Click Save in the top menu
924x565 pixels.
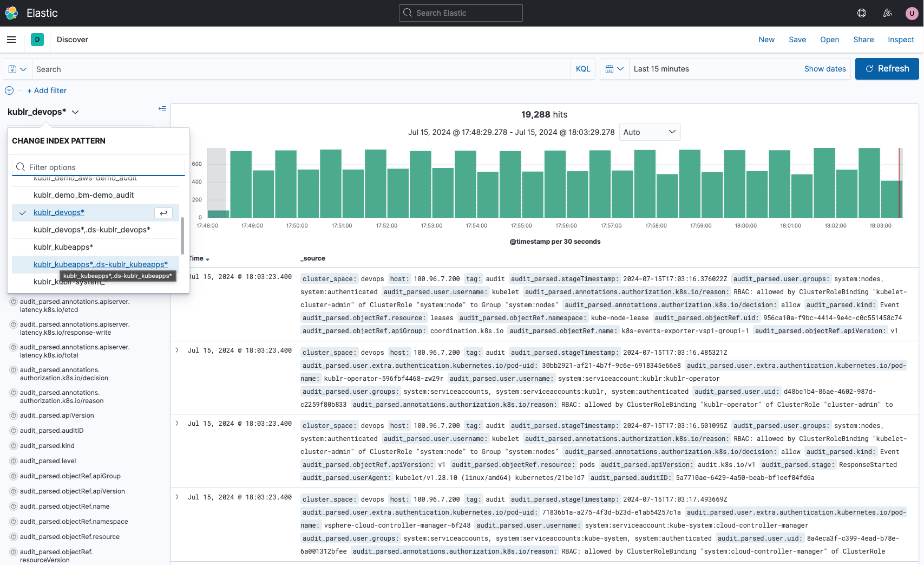click(797, 40)
